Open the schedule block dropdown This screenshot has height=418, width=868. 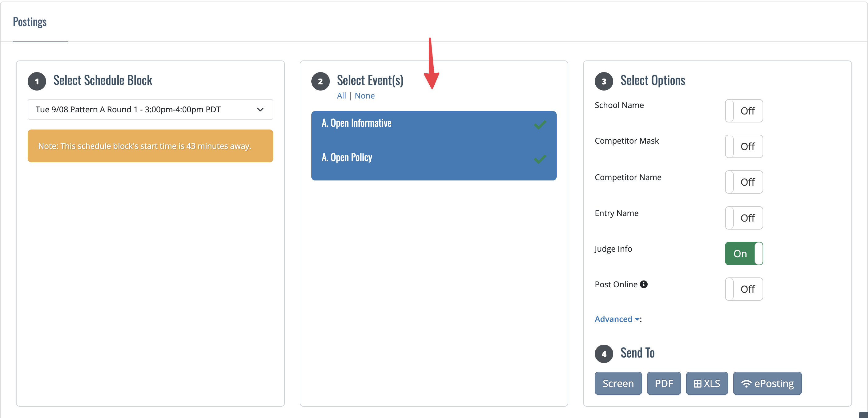(150, 109)
